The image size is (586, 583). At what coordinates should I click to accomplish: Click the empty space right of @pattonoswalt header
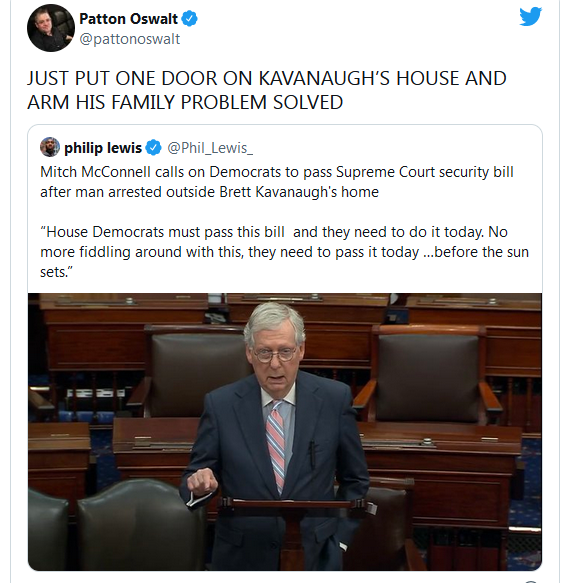tap(348, 39)
